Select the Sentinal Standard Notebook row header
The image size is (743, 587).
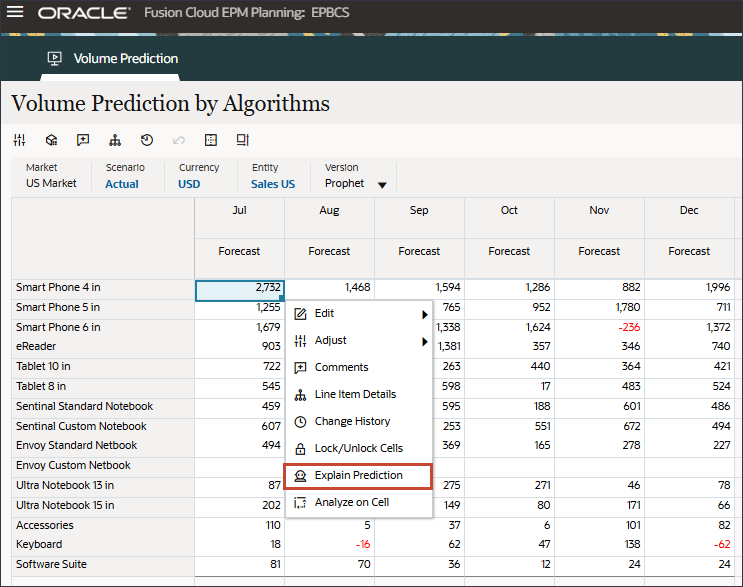103,406
